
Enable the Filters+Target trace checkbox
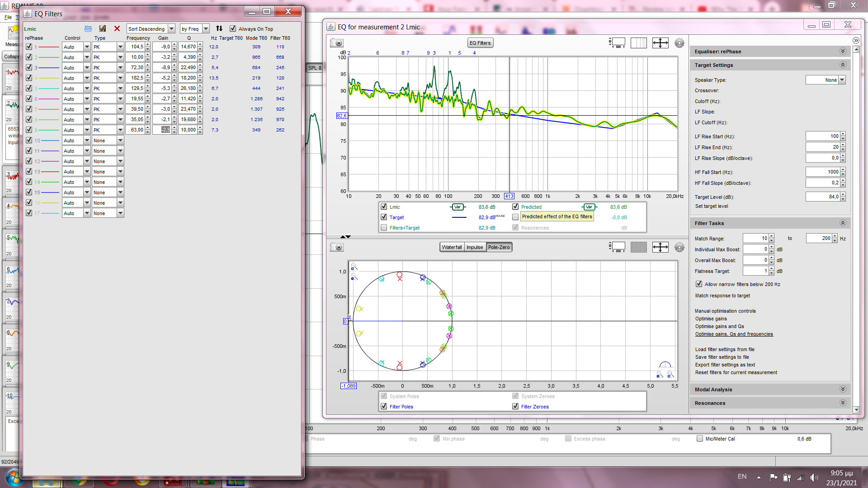coord(384,228)
